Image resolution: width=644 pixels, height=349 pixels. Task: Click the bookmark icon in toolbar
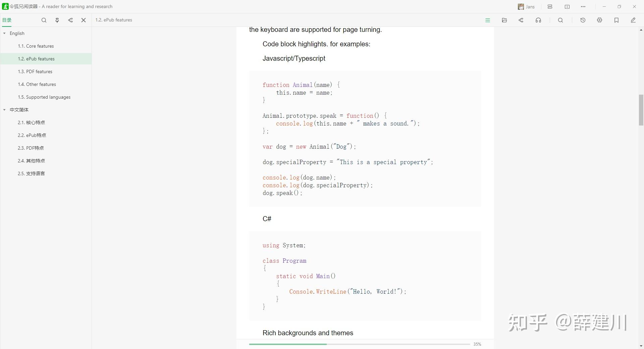click(x=616, y=20)
